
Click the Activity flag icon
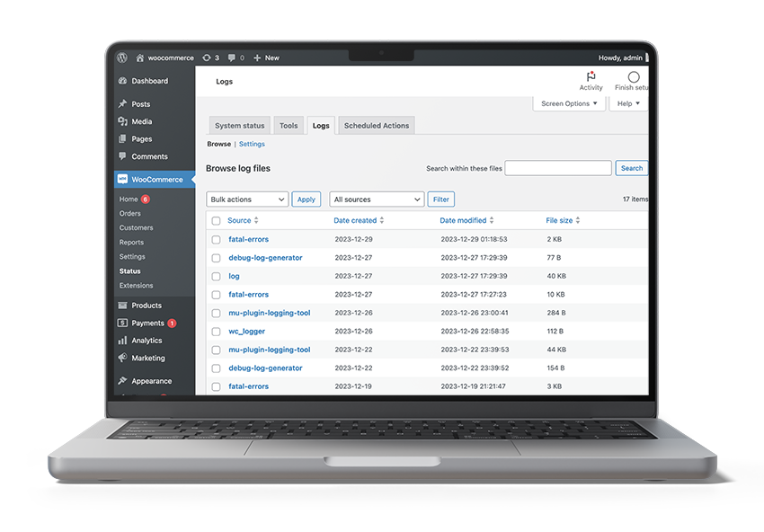pos(590,78)
